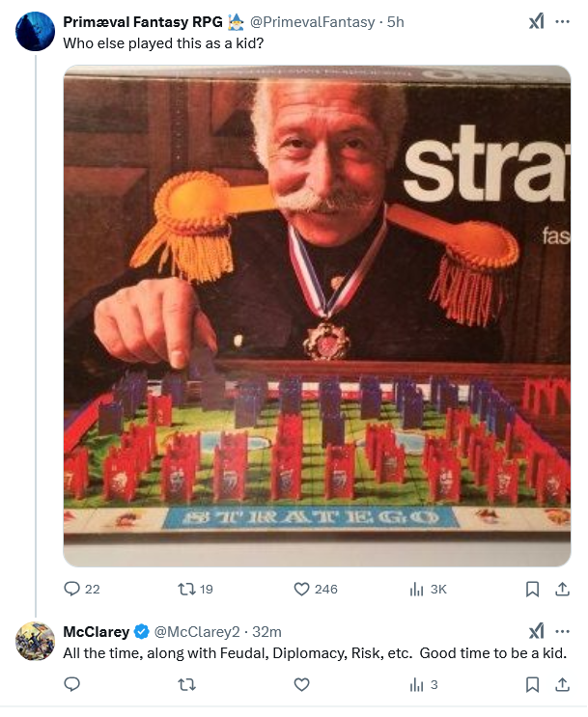Image resolution: width=588 pixels, height=717 pixels.
Task: Expand more options on McClarey's reply
Action: [x=563, y=632]
